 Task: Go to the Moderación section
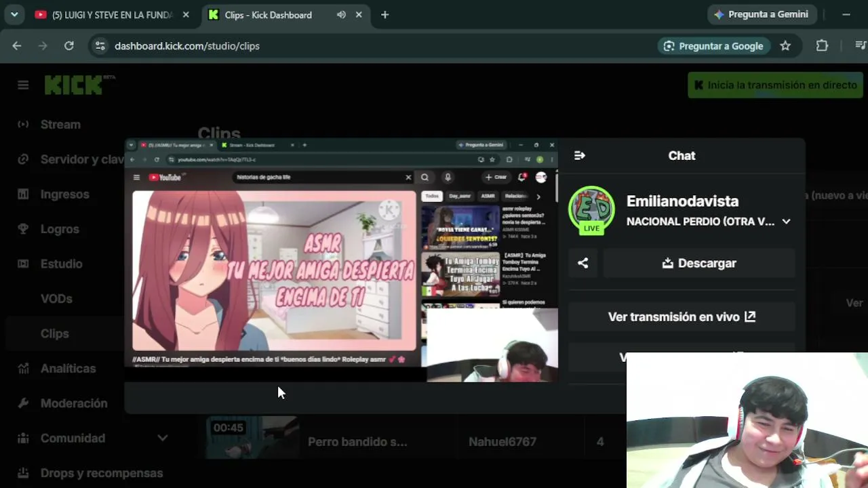coord(74,403)
